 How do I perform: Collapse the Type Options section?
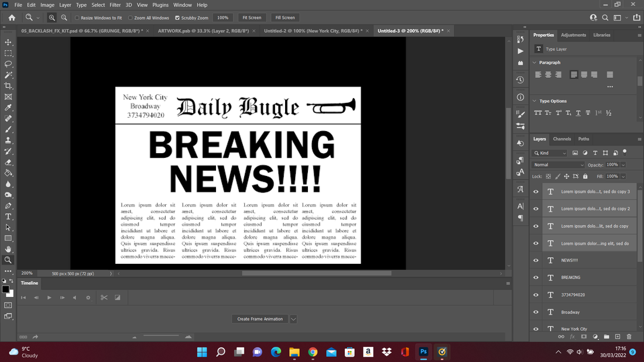click(535, 101)
